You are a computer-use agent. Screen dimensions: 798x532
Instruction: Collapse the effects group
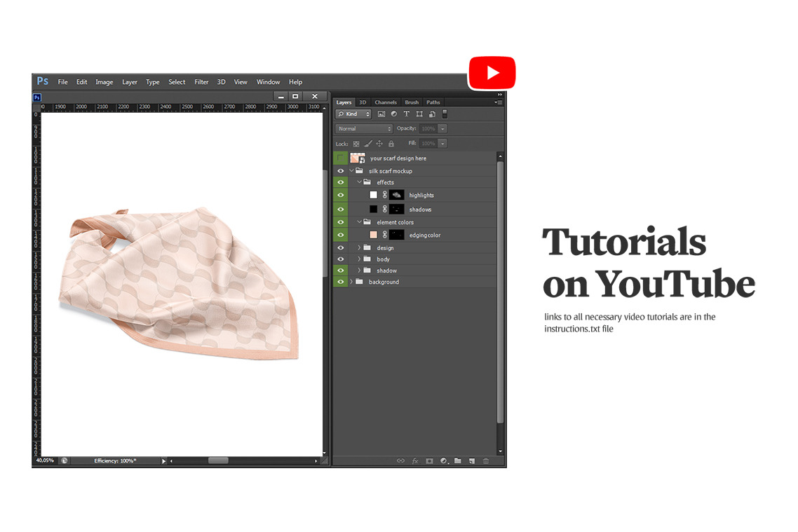[x=359, y=182]
